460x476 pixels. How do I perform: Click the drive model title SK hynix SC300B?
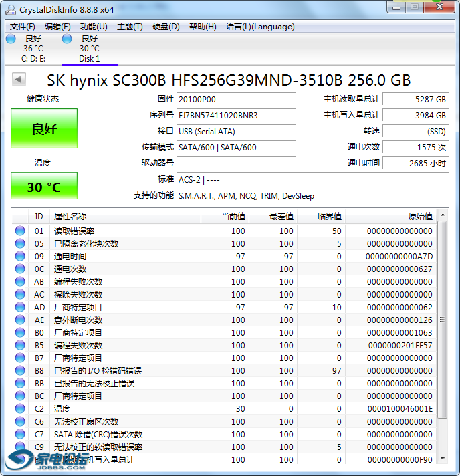coord(229,80)
